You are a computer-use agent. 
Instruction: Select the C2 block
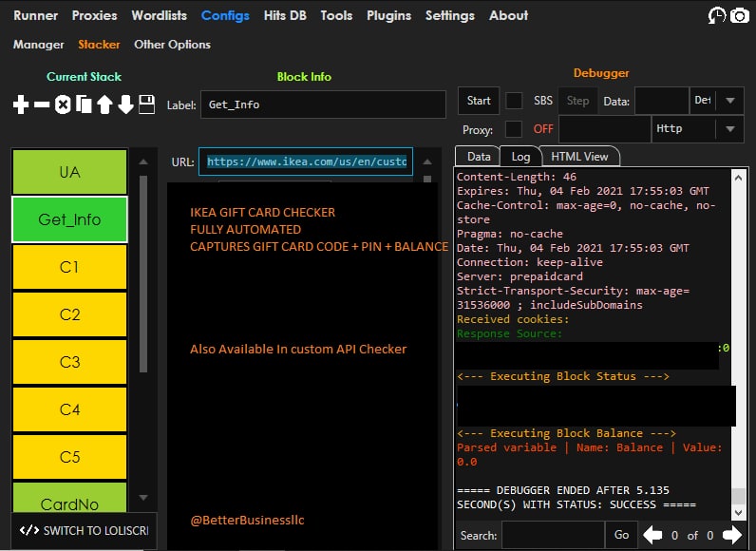[70, 314]
